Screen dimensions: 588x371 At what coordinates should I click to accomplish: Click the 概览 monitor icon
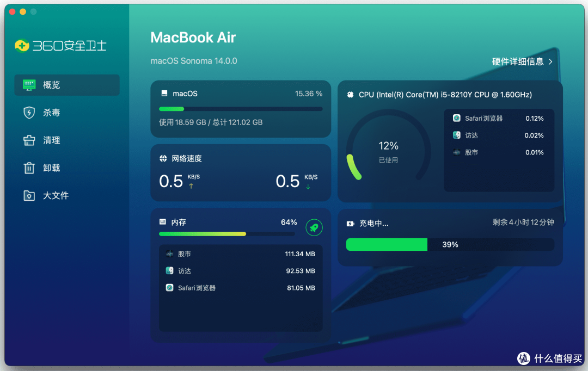[29, 85]
